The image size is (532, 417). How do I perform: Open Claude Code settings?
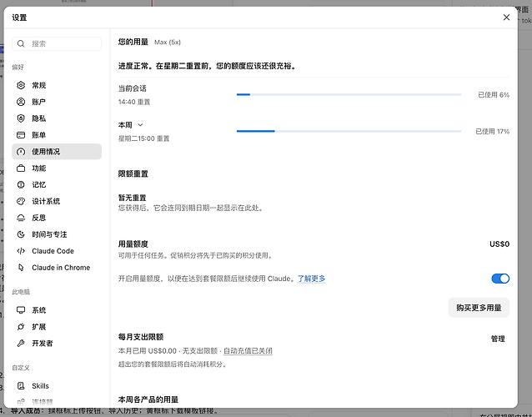coord(57,251)
